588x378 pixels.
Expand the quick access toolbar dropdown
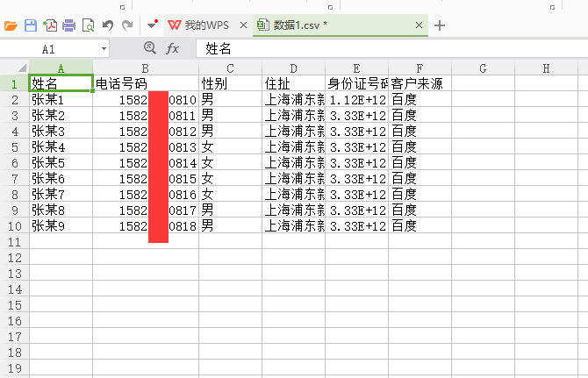tap(151, 25)
